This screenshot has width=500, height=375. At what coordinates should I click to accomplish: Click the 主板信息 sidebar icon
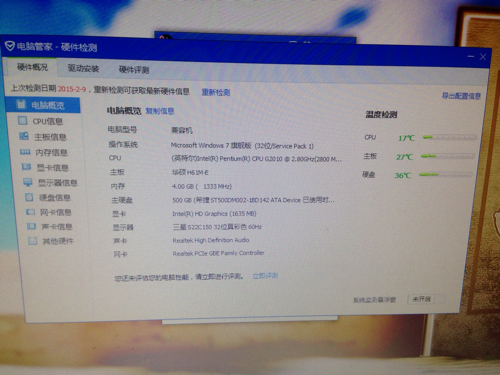click(24, 136)
